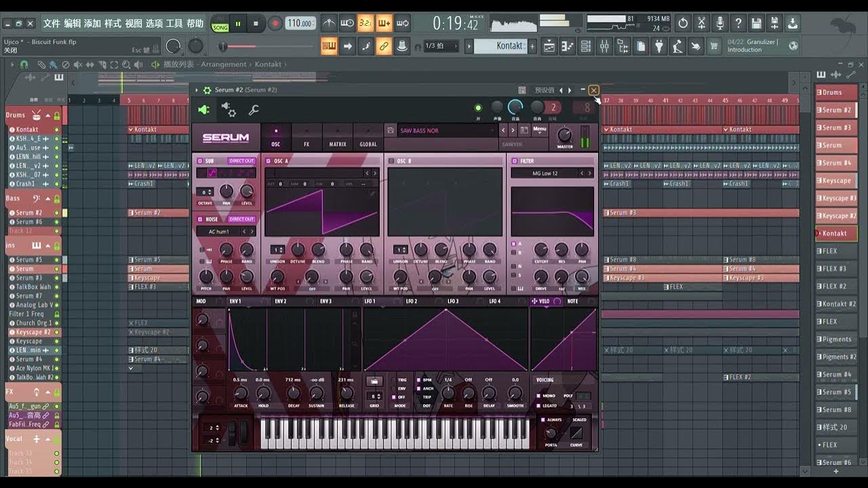The height and width of the screenshot is (488, 868).
Task: Open the Serum Menu dropdown
Action: point(540,130)
